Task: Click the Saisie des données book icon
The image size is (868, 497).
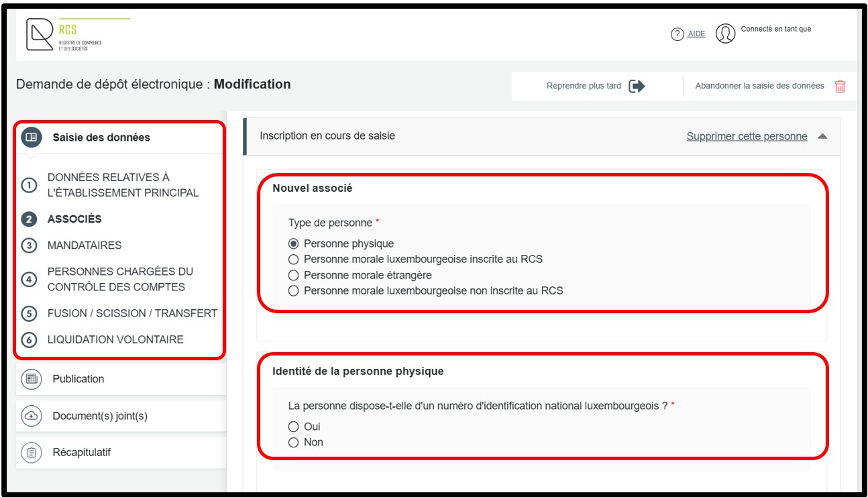Action: pos(31,137)
